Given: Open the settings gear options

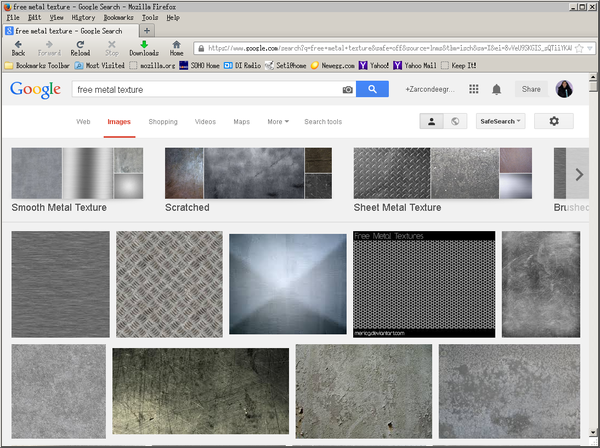Looking at the screenshot, I should (x=554, y=121).
